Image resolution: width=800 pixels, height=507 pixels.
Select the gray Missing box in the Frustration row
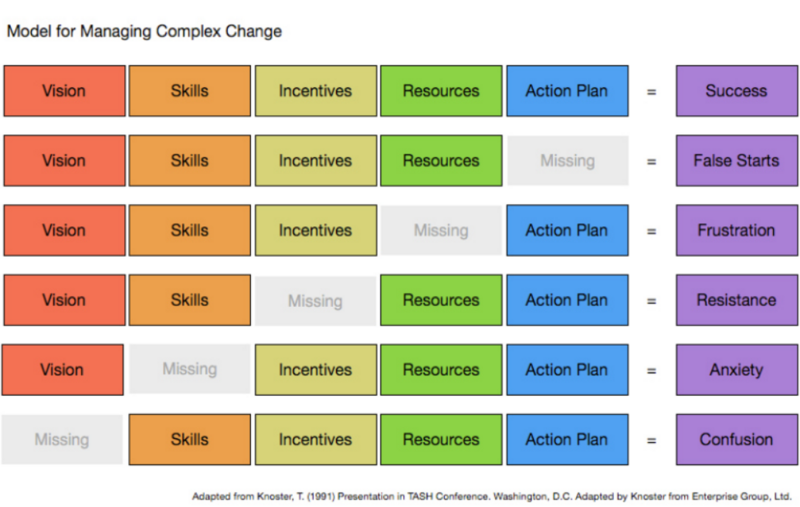tap(441, 231)
